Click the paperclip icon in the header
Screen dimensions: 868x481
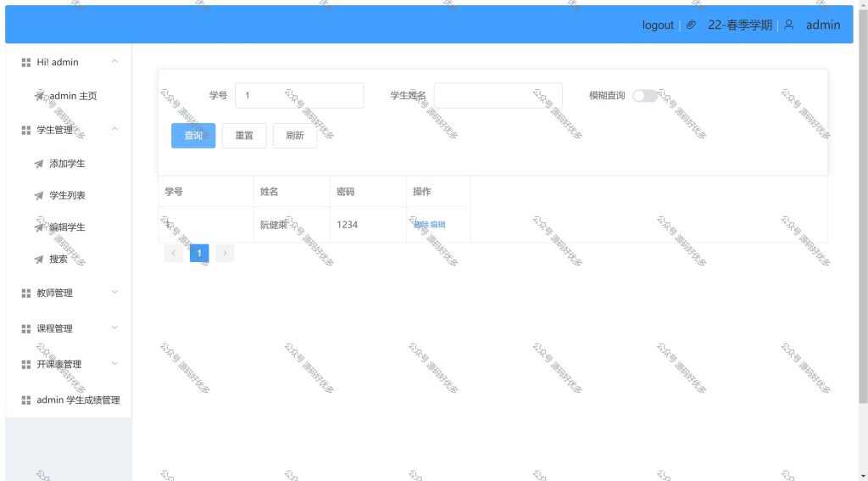[691, 25]
